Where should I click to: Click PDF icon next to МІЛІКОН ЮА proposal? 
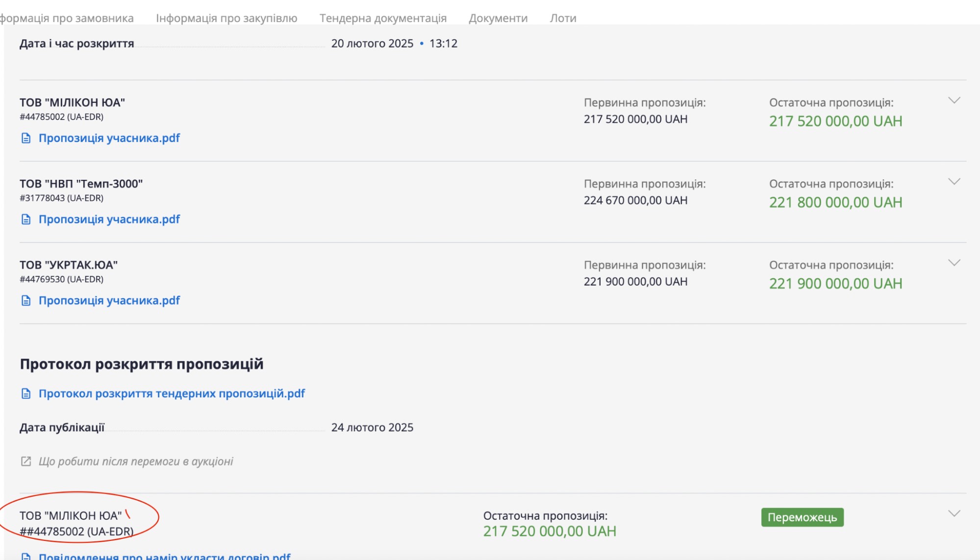(x=26, y=138)
